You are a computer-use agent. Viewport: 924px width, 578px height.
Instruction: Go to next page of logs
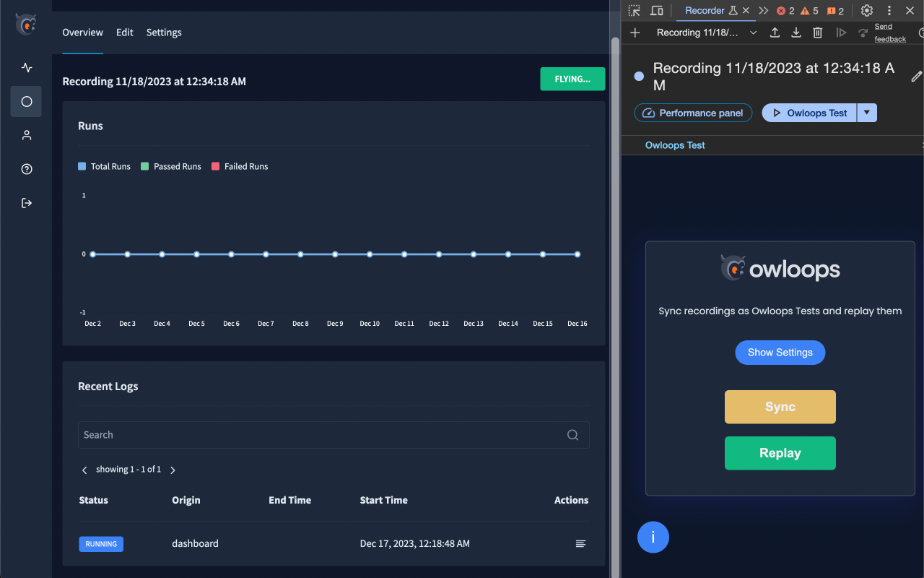point(173,470)
